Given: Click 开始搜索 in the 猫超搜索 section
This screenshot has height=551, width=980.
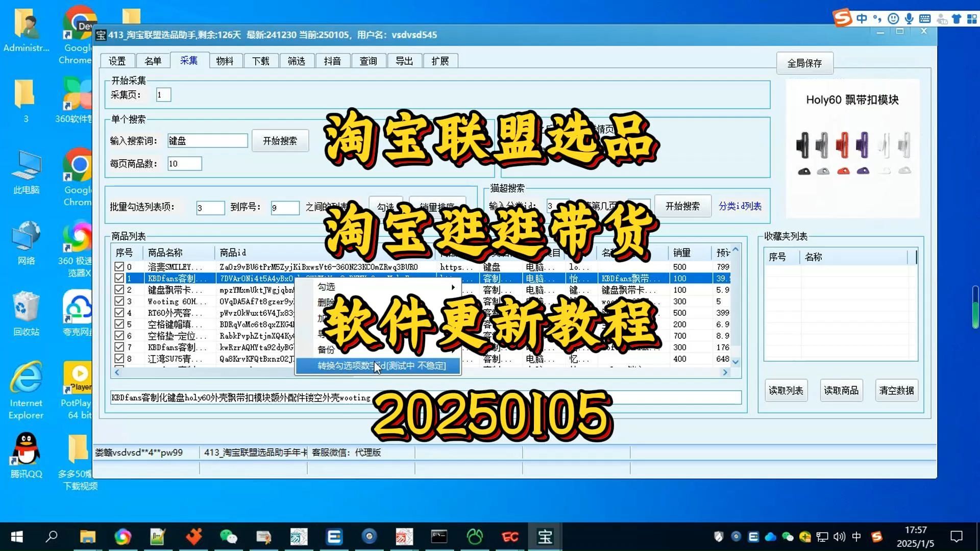Looking at the screenshot, I should pos(682,206).
